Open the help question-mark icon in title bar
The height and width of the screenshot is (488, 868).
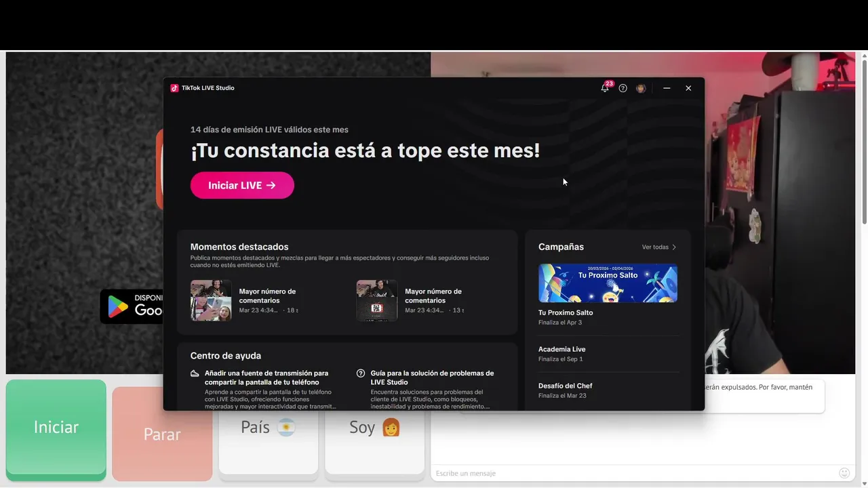623,88
